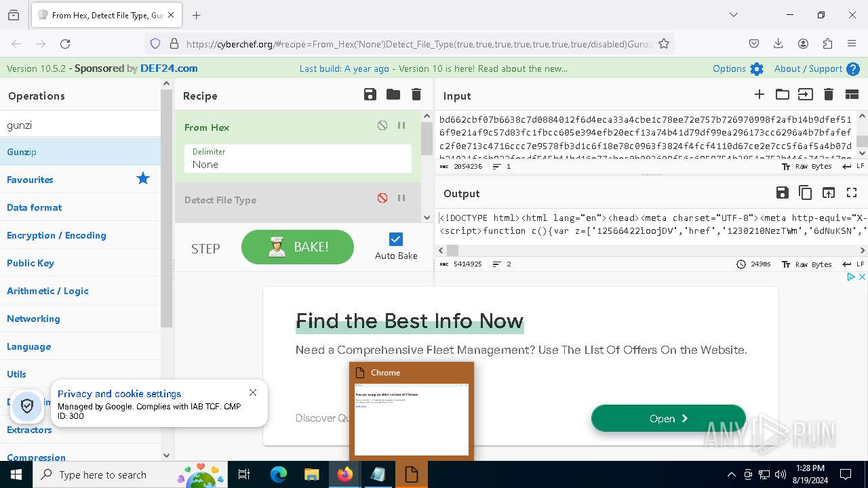
Task: Set breakpoint on From Hex operation
Action: click(x=401, y=125)
